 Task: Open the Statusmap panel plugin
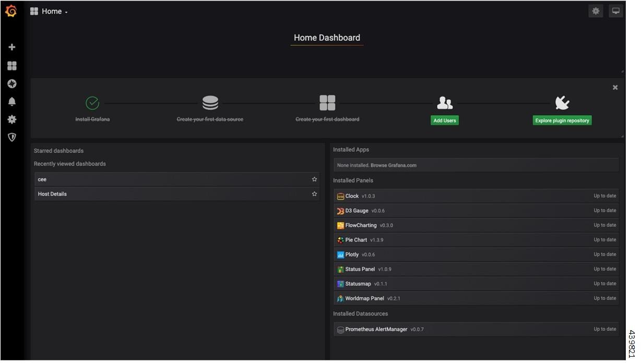tap(476, 284)
